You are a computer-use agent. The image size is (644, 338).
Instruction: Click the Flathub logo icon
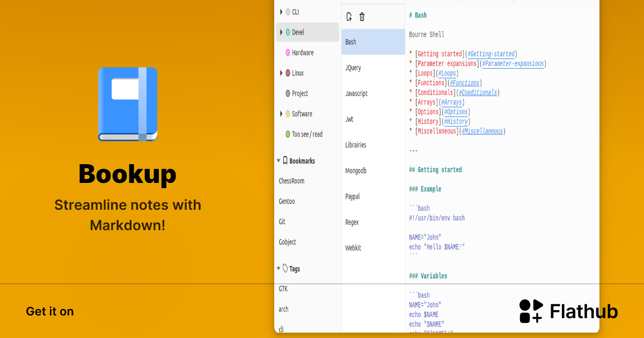(531, 311)
